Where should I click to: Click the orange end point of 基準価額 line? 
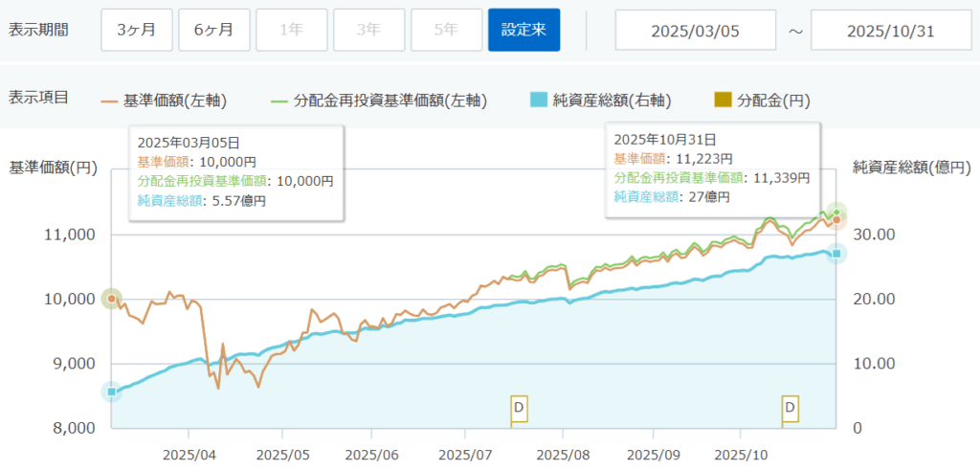[835, 220]
